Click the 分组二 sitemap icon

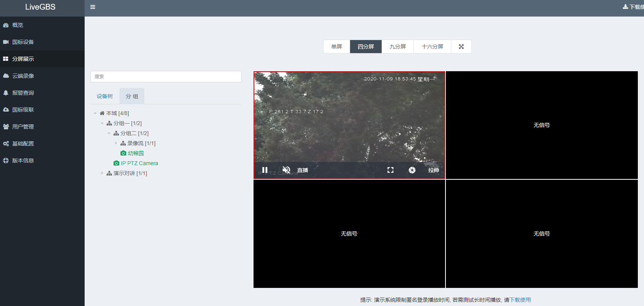[x=116, y=133]
